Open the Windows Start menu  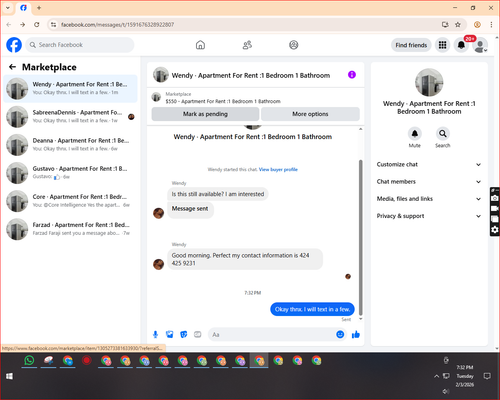point(9,376)
